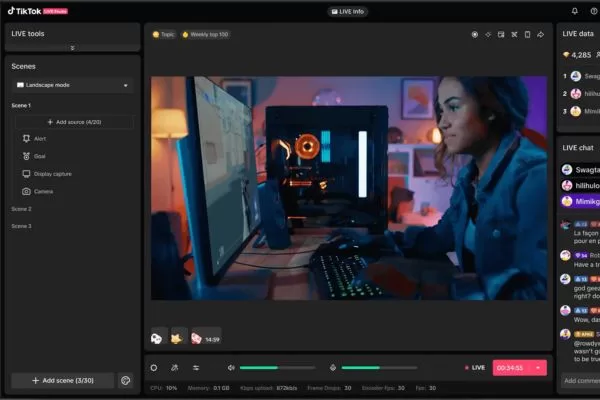
Task: Click the Kbps upload status entry
Action: point(269,388)
